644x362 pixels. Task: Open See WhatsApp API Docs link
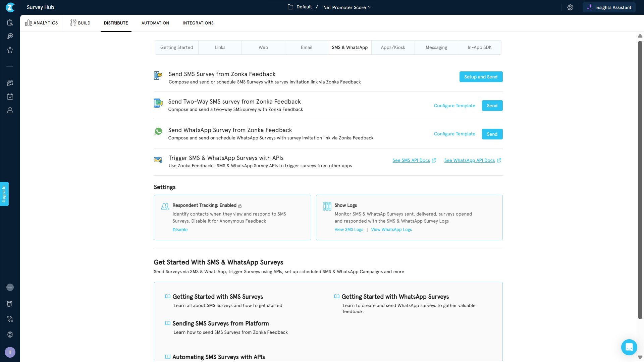click(x=473, y=160)
